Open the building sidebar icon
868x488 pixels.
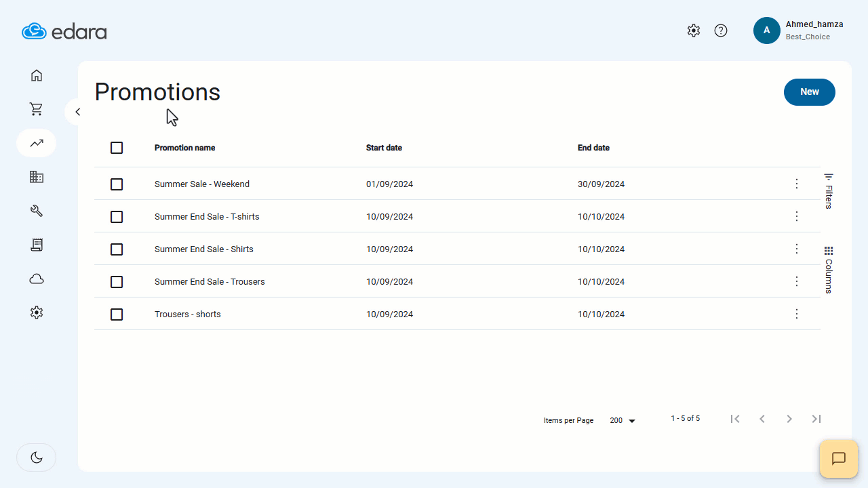click(37, 177)
